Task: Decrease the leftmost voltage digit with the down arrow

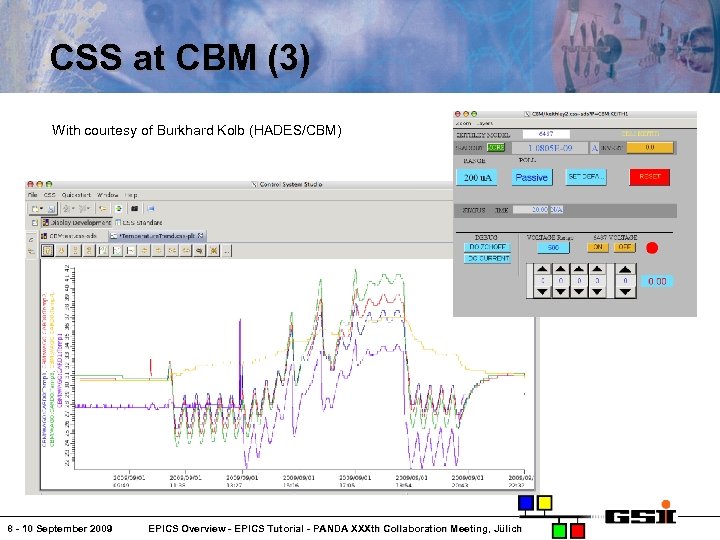Action: tap(542, 292)
